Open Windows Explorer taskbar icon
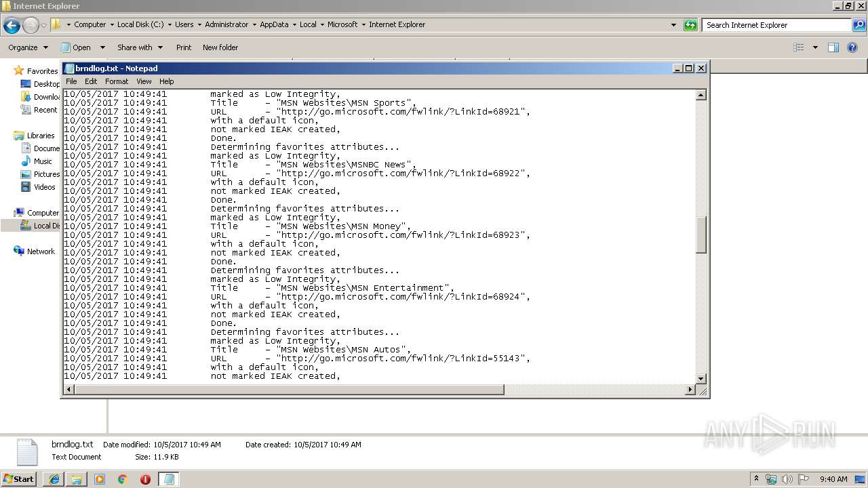This screenshot has width=868, height=488. [77, 479]
